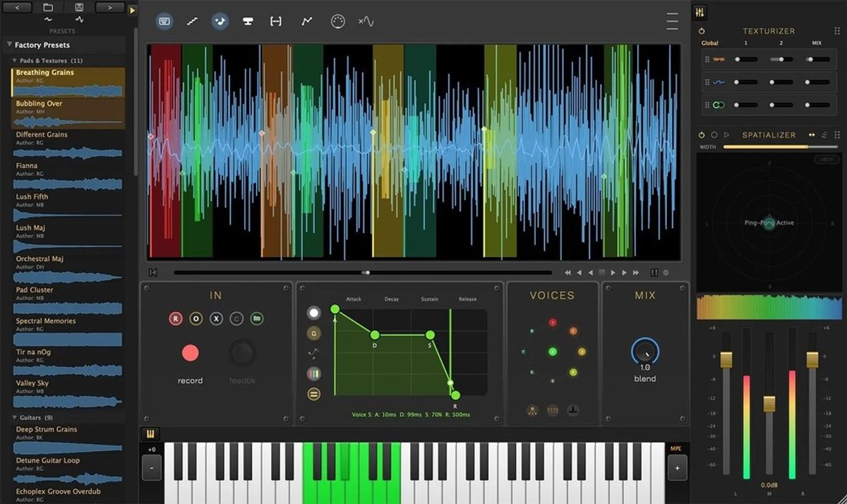Select the multiply-waveform icon in toolbar
This screenshot has height=504, width=847.
[366, 21]
